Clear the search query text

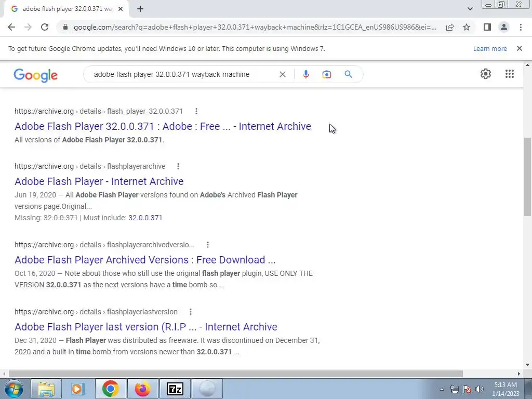click(x=282, y=74)
